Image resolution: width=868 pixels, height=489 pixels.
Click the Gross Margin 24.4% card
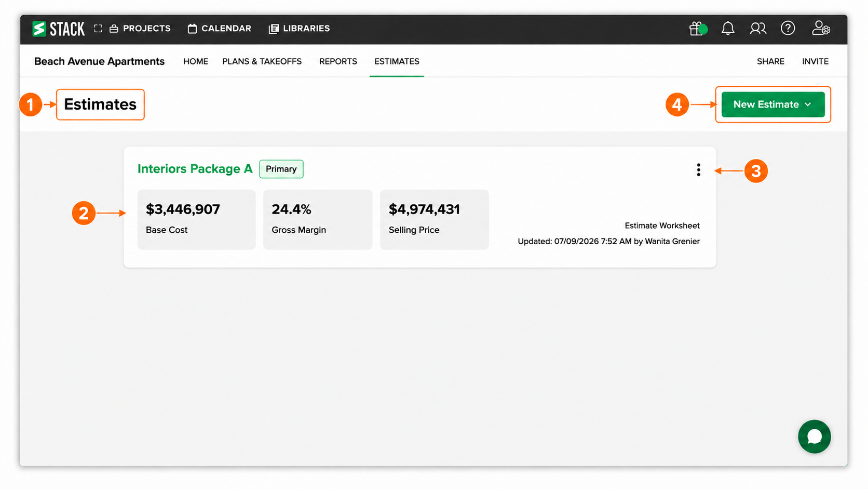tap(318, 219)
